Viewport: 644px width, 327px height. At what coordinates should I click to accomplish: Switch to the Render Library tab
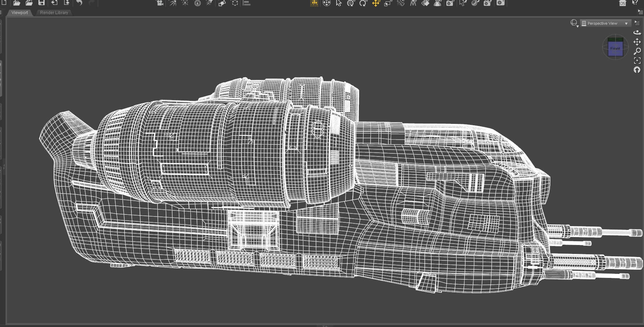(54, 12)
